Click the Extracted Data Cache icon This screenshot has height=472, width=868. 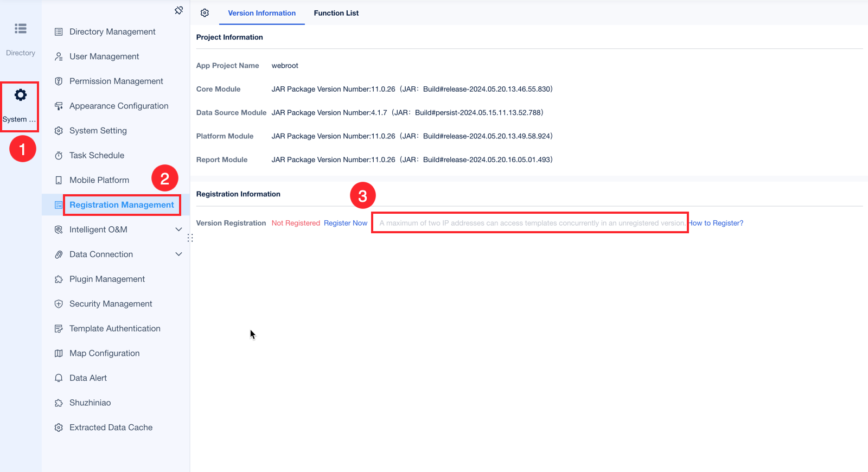(x=59, y=428)
